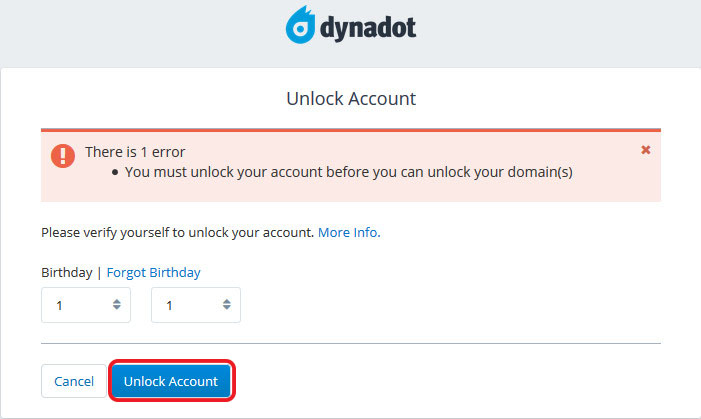Click the 'Please verify yourself' instruction text

[177, 232]
